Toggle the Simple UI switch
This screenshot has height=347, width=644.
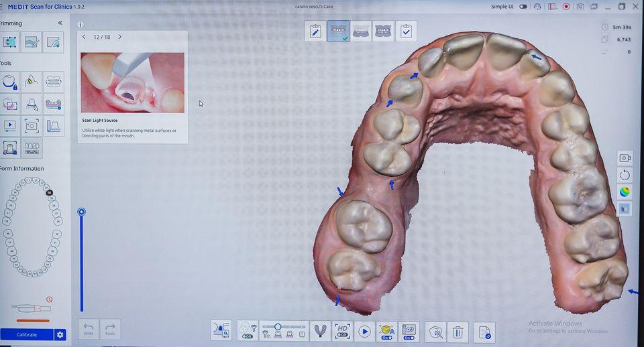(x=523, y=7)
